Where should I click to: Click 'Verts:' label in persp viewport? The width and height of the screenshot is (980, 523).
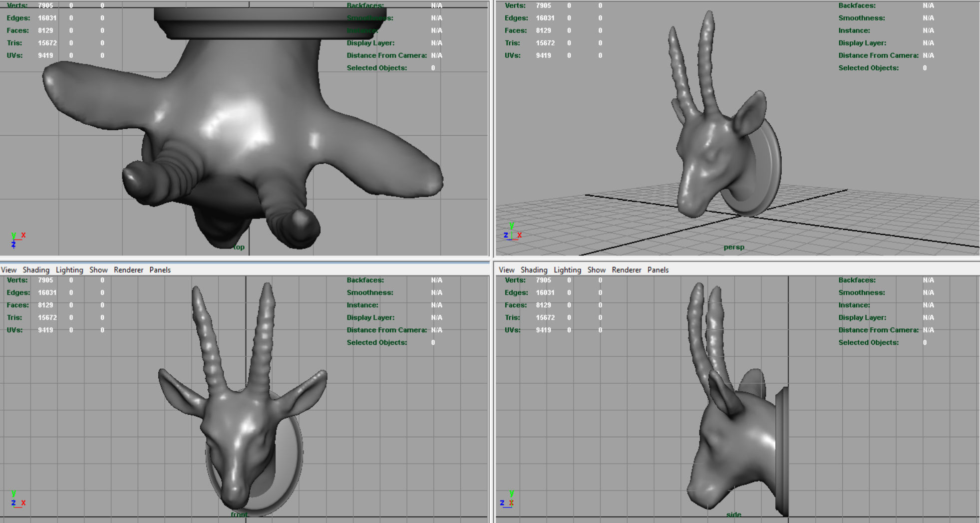click(x=515, y=5)
